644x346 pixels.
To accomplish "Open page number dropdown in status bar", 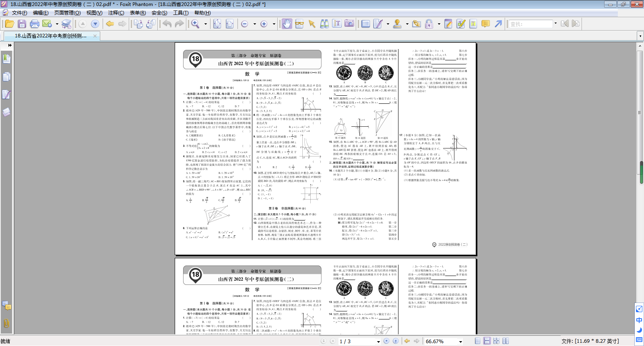I will (x=378, y=341).
